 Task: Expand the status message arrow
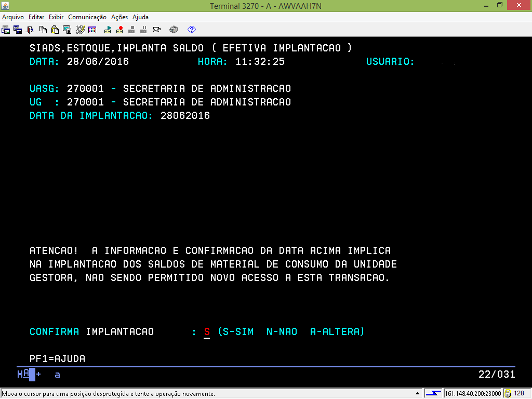pyautogui.click(x=417, y=394)
